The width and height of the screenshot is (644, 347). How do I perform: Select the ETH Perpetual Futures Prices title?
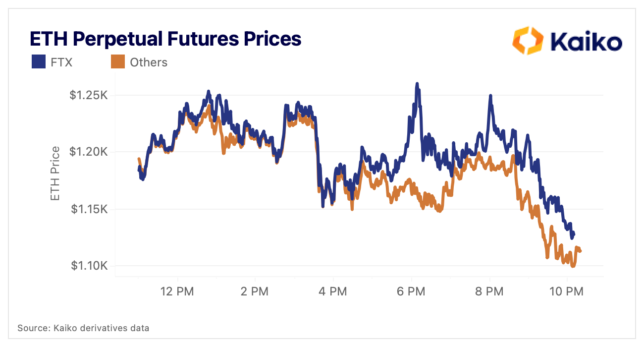(165, 39)
